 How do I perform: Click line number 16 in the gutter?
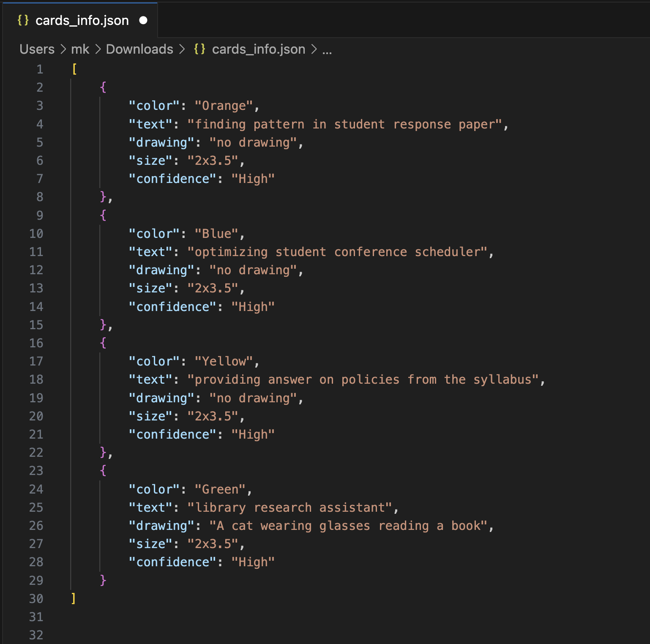point(36,343)
